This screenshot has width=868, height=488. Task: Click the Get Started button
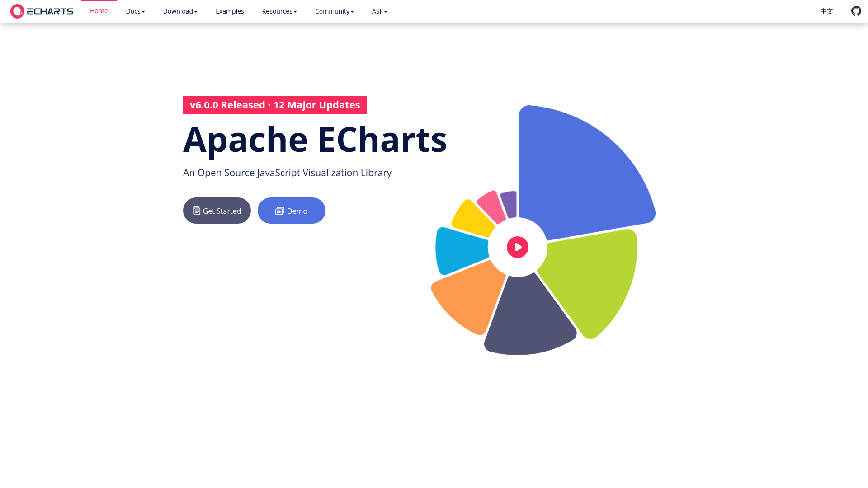tap(217, 211)
